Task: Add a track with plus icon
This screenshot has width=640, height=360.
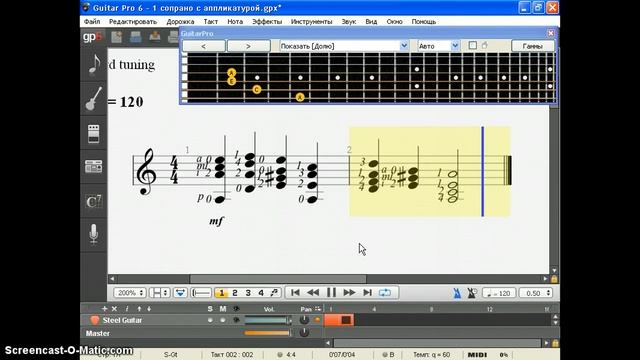Action: pyautogui.click(x=104, y=309)
